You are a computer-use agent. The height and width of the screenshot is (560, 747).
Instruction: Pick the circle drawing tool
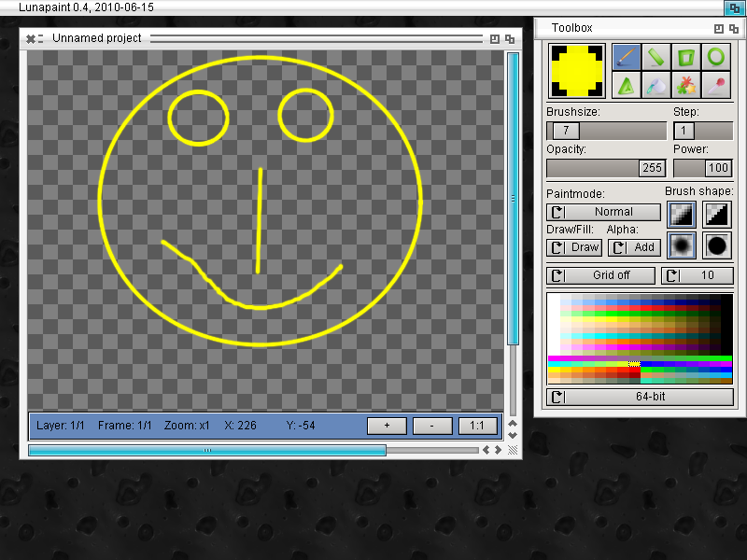point(716,57)
